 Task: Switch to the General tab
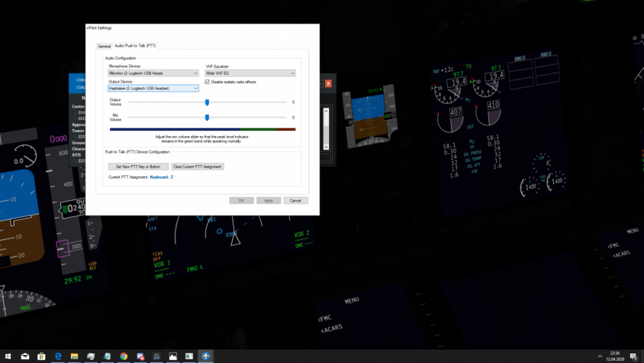[x=104, y=46]
